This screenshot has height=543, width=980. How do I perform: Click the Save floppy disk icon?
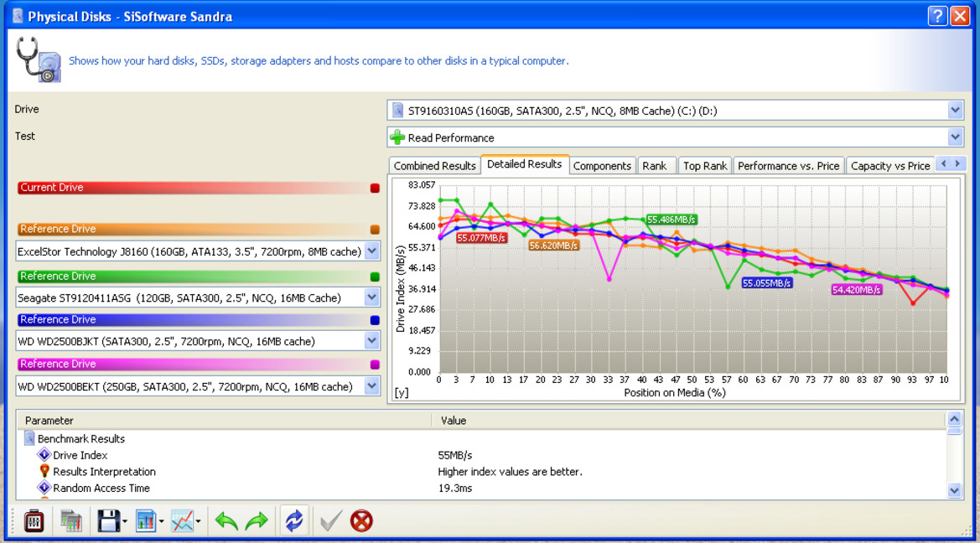tap(108, 520)
